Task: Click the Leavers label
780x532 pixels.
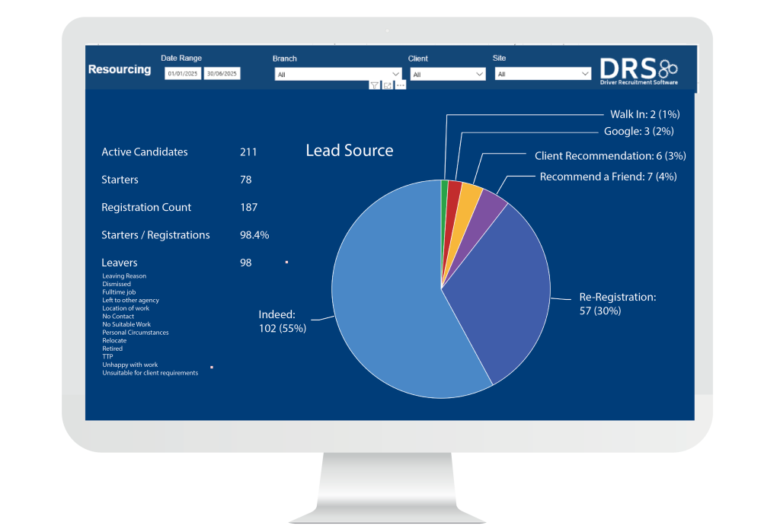Action: [120, 263]
